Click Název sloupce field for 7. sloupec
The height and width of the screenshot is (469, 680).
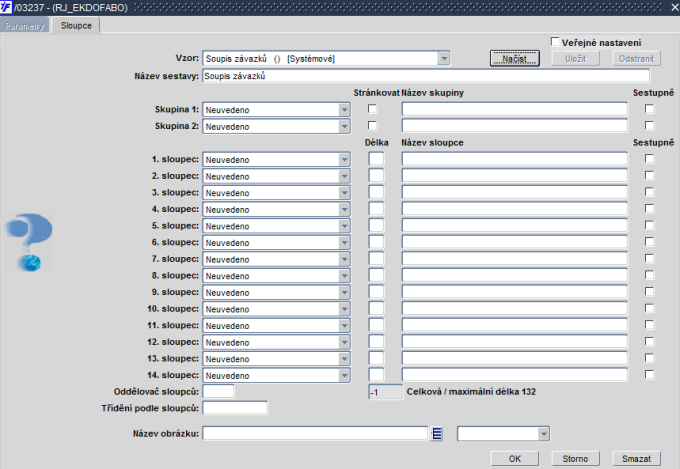pyautogui.click(x=514, y=259)
